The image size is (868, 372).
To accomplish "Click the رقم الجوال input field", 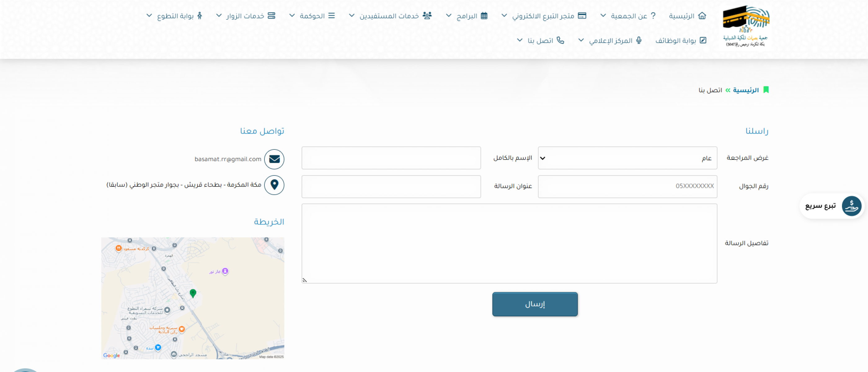I will coord(627,186).
